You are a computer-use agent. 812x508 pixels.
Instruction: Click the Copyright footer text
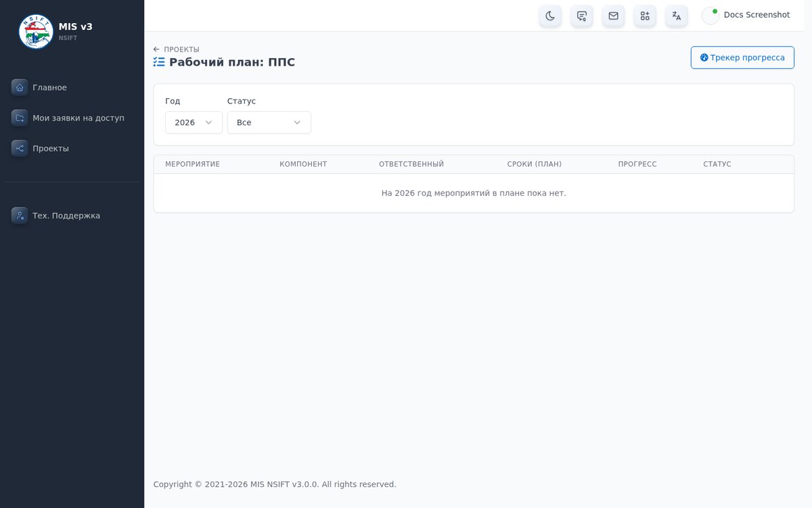[275, 484]
